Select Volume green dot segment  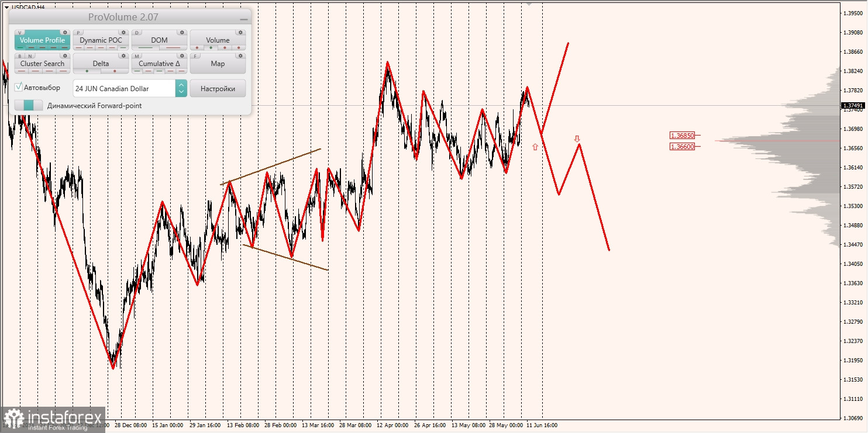[211, 47]
